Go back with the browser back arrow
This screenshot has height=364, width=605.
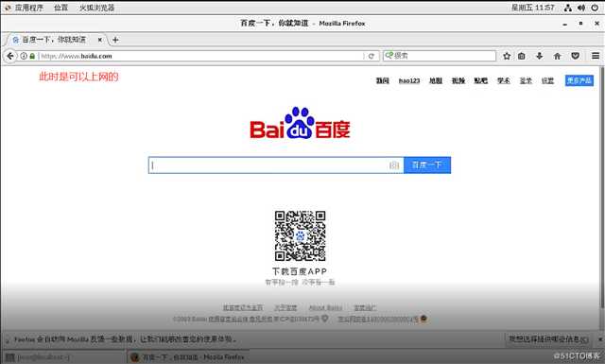[10, 56]
